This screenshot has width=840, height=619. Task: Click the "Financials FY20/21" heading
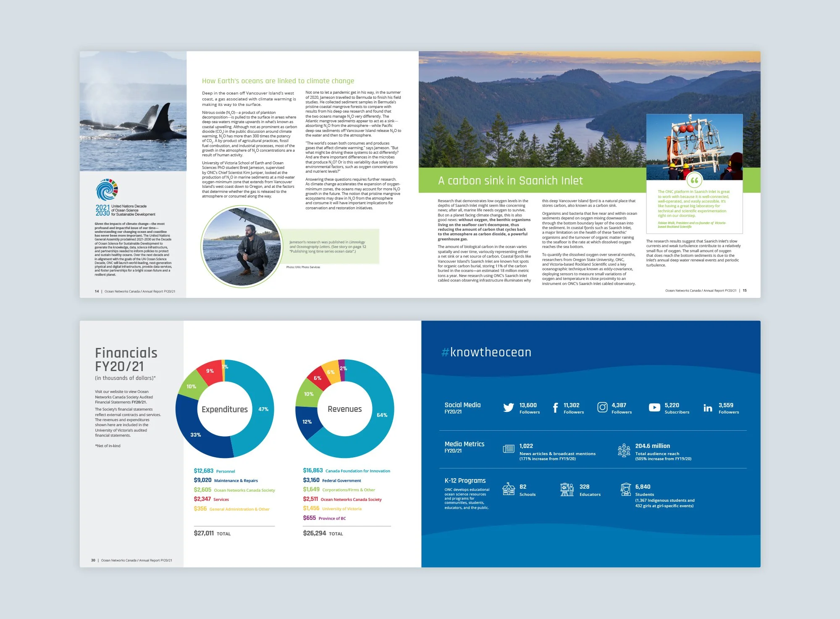(x=126, y=359)
